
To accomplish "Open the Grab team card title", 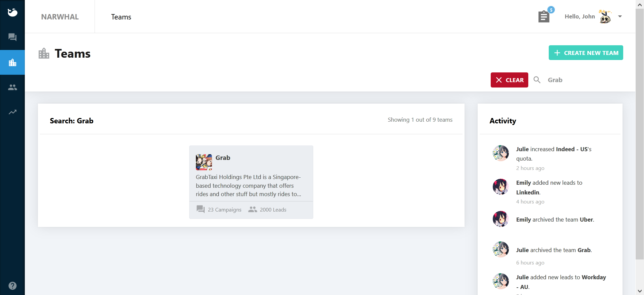I will coord(223,158).
